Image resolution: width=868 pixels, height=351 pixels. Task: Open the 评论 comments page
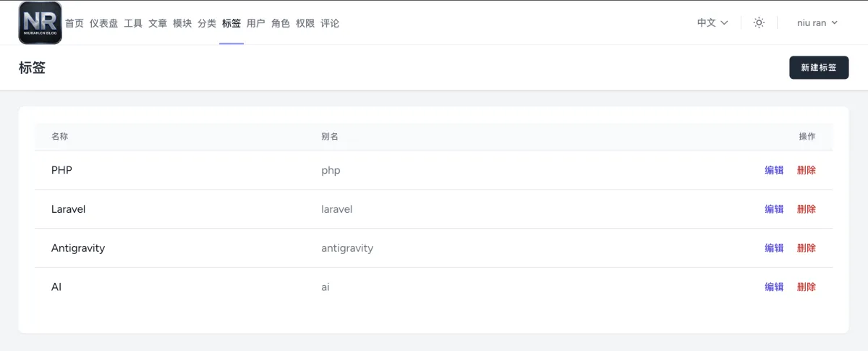tap(330, 23)
